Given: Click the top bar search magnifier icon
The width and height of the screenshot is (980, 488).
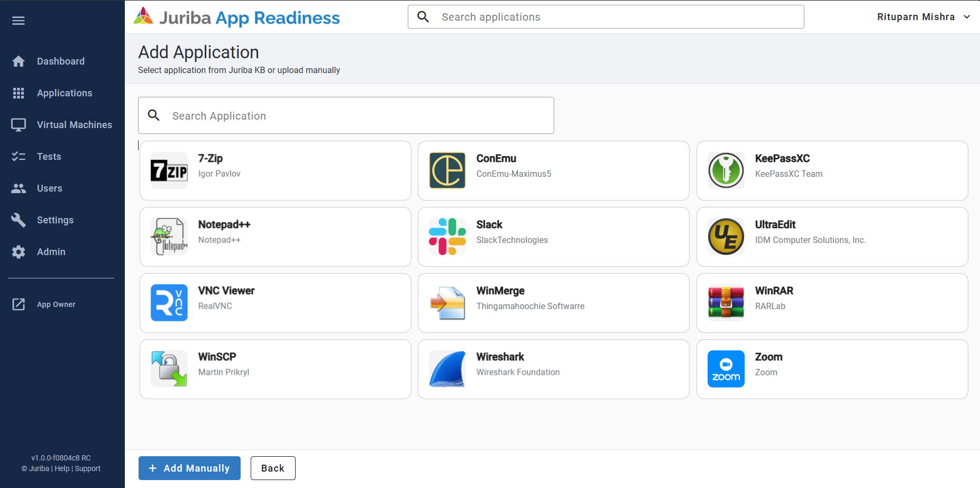Looking at the screenshot, I should tap(423, 17).
